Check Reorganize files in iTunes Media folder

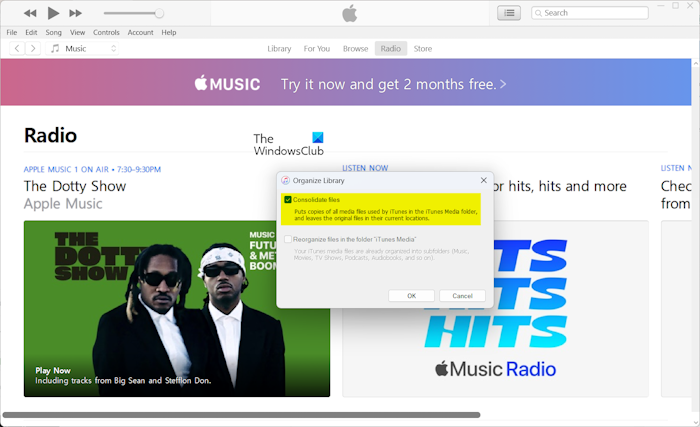[x=288, y=239]
